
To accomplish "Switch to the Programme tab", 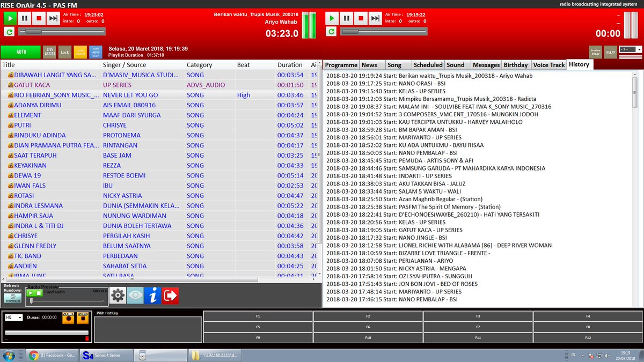I will (x=341, y=64).
